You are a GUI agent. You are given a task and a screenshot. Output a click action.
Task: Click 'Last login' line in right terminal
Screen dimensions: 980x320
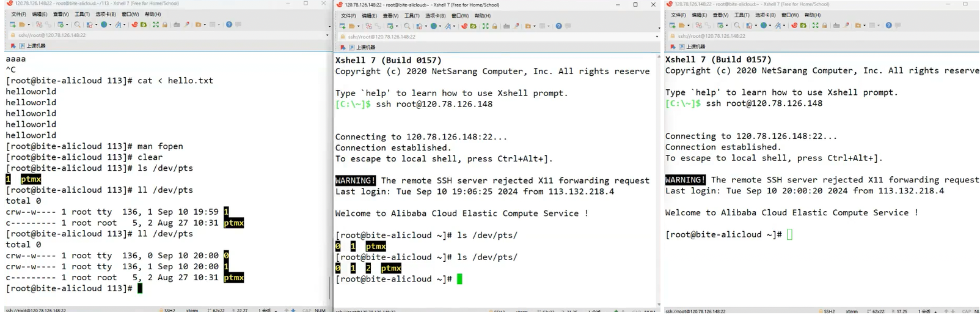805,191
